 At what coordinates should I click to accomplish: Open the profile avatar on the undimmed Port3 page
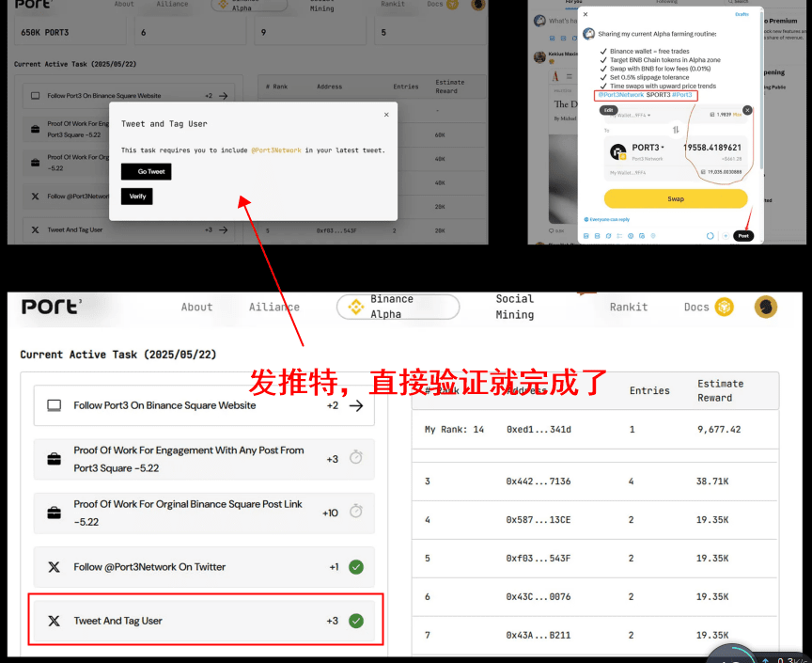[x=765, y=307]
